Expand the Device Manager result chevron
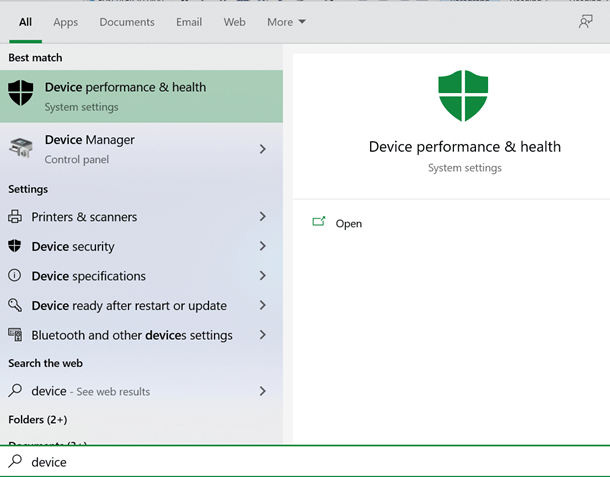Viewport: 610px width, 477px height. tap(263, 149)
